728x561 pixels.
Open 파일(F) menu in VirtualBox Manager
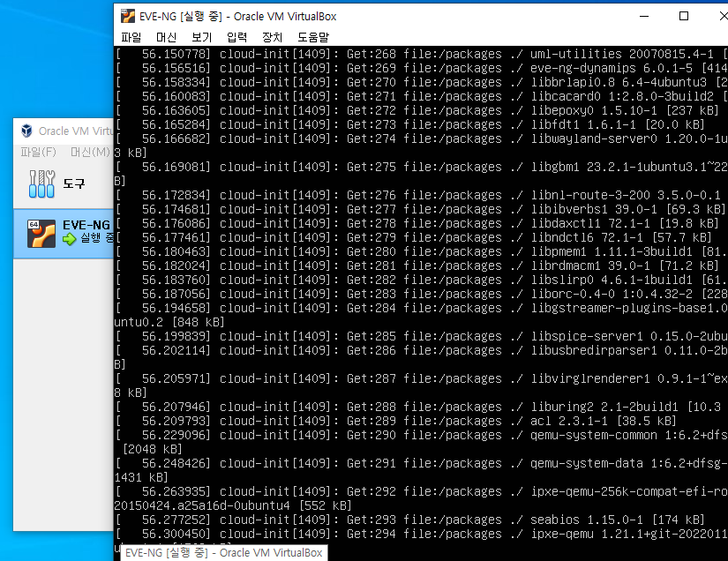(x=38, y=153)
